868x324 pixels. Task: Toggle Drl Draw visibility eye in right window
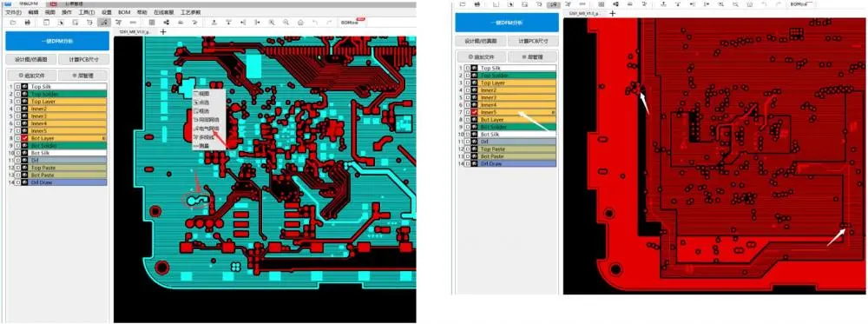point(475,164)
